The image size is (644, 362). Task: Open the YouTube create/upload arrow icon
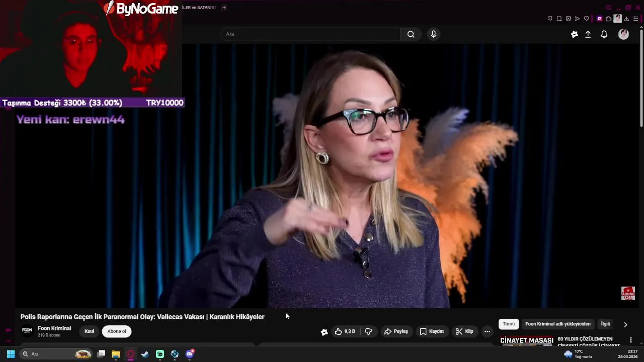point(588,34)
